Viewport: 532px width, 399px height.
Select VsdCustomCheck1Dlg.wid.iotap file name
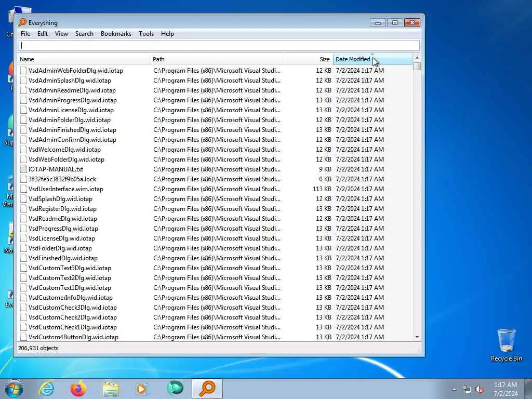72,327
